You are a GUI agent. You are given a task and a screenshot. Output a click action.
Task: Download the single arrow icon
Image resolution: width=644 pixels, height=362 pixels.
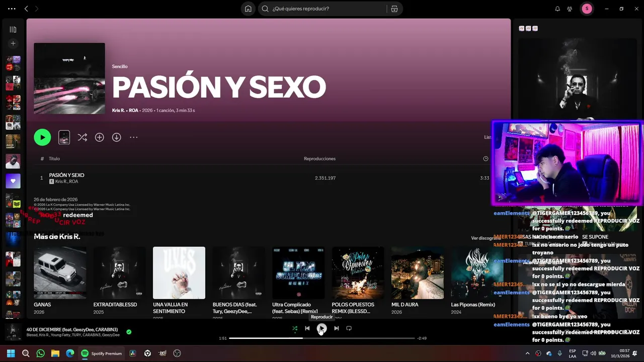coord(116,137)
